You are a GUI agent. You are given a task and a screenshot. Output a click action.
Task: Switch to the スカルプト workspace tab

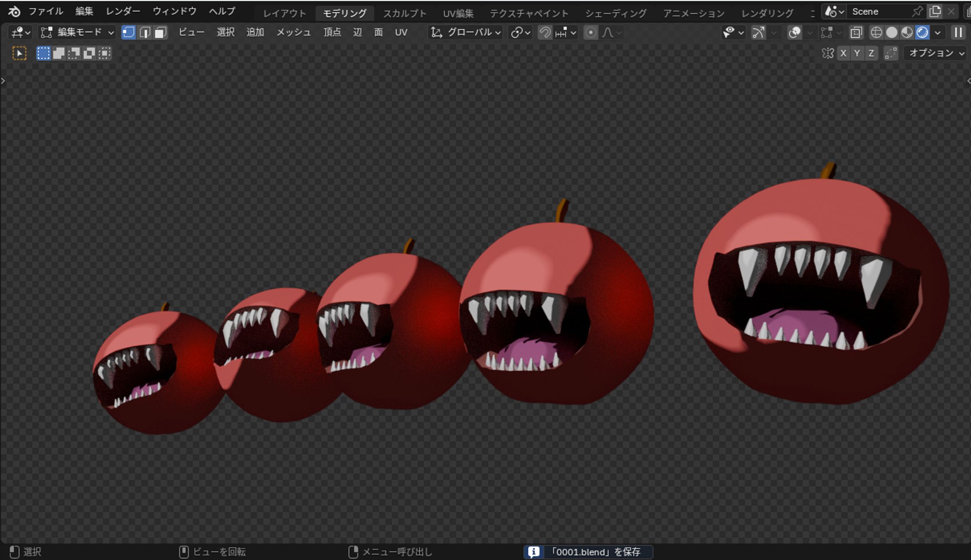[x=404, y=13]
